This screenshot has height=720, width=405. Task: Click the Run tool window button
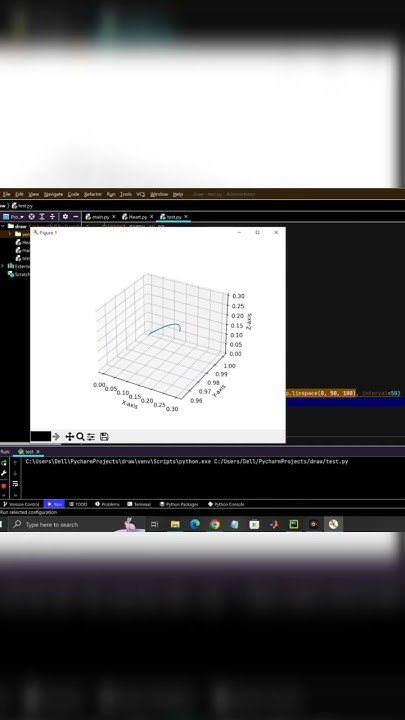point(54,504)
